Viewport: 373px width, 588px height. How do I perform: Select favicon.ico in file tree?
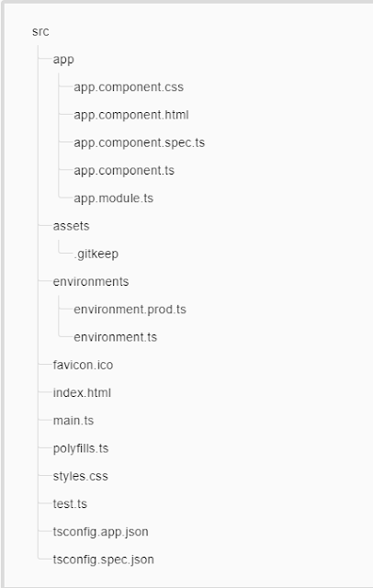(x=83, y=365)
